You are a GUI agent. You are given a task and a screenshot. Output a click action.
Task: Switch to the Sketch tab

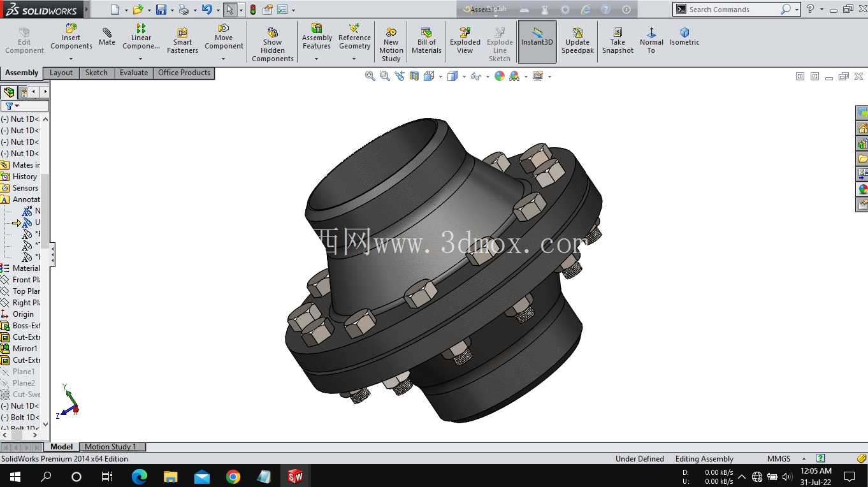click(x=97, y=73)
